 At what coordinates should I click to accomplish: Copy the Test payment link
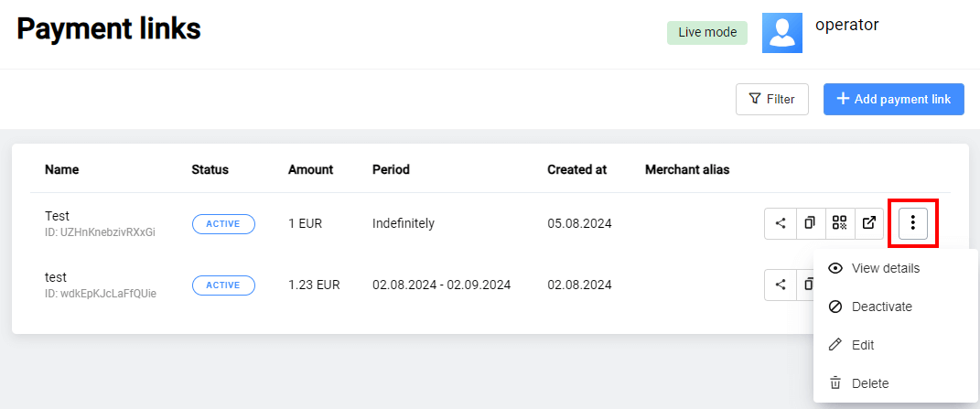[x=810, y=222]
